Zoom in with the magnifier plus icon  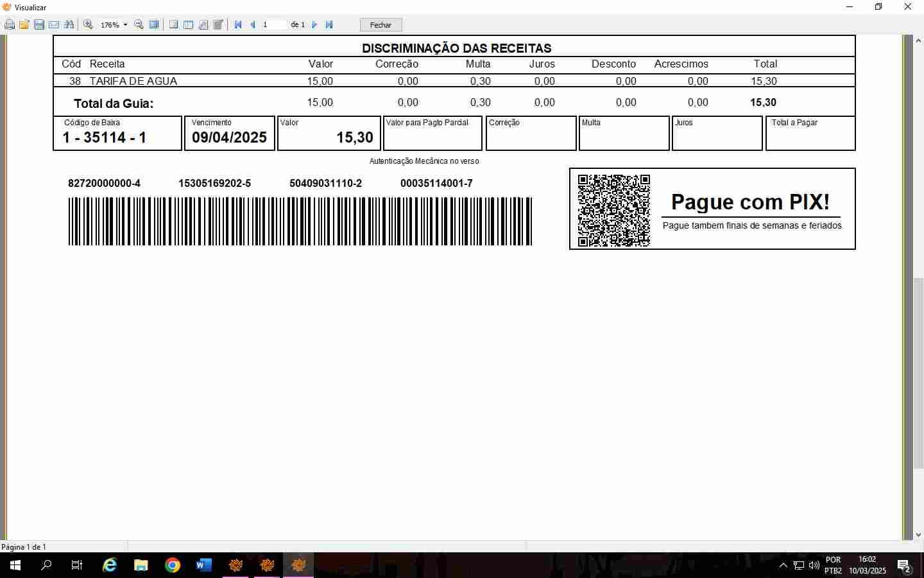point(89,25)
